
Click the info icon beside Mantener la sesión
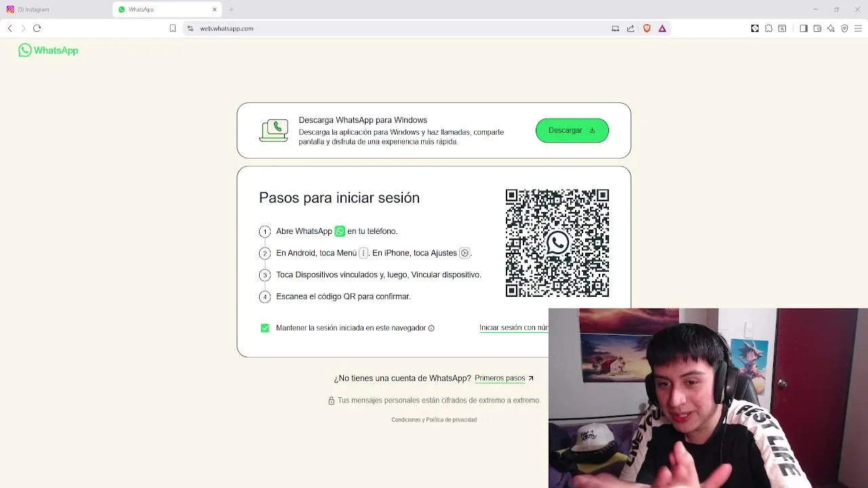pyautogui.click(x=431, y=328)
